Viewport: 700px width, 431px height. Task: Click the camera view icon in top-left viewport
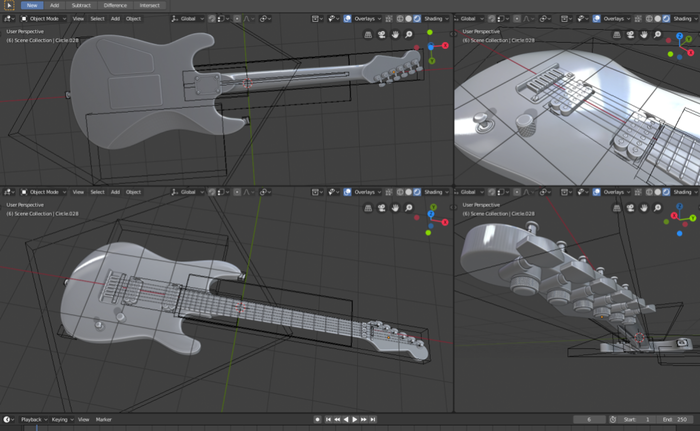point(382,35)
